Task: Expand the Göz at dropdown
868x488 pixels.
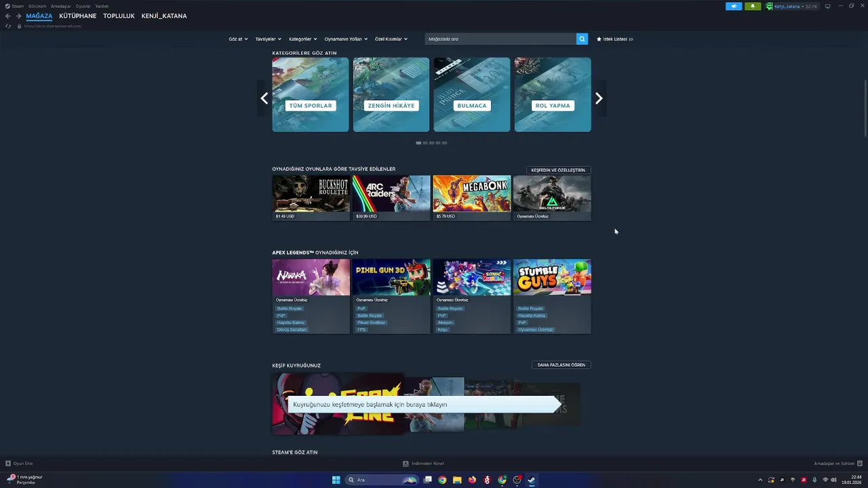Action: coord(238,39)
